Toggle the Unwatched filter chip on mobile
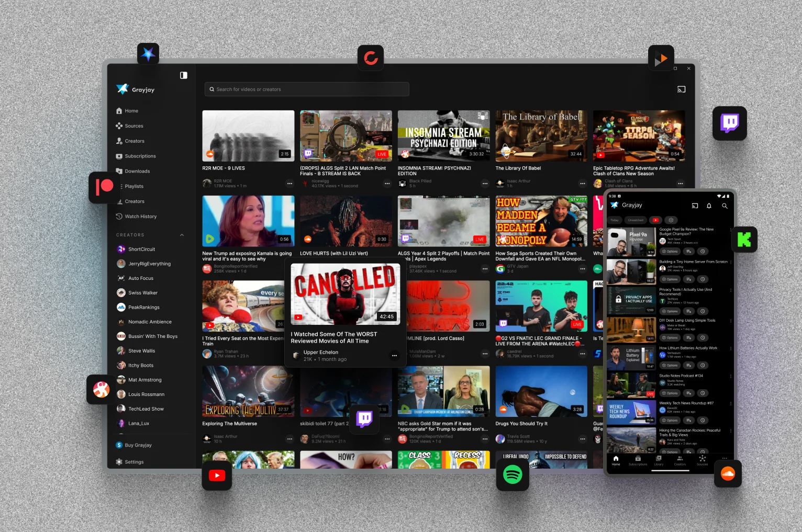This screenshot has width=802, height=532. click(636, 220)
